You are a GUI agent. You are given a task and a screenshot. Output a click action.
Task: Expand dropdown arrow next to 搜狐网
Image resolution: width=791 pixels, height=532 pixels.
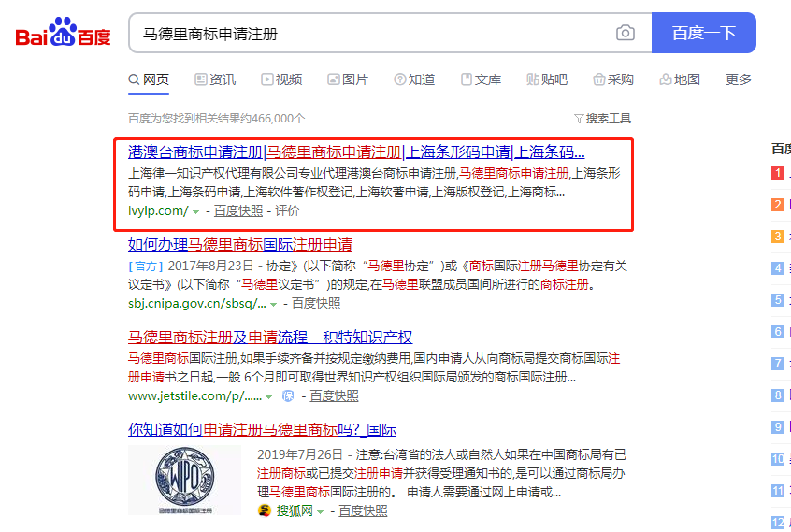[321, 512]
